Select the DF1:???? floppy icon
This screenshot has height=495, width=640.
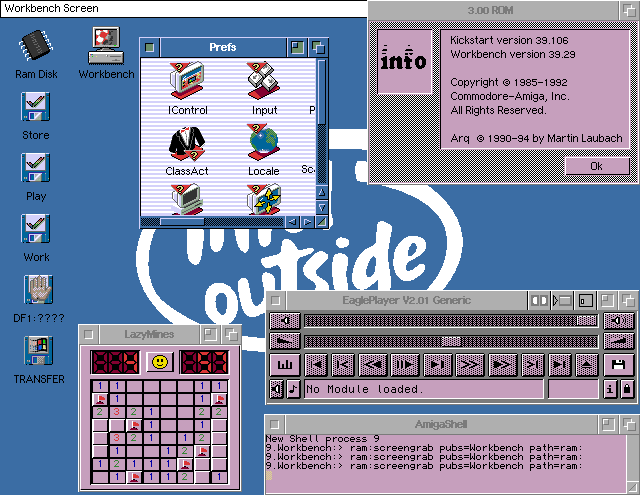point(38,289)
